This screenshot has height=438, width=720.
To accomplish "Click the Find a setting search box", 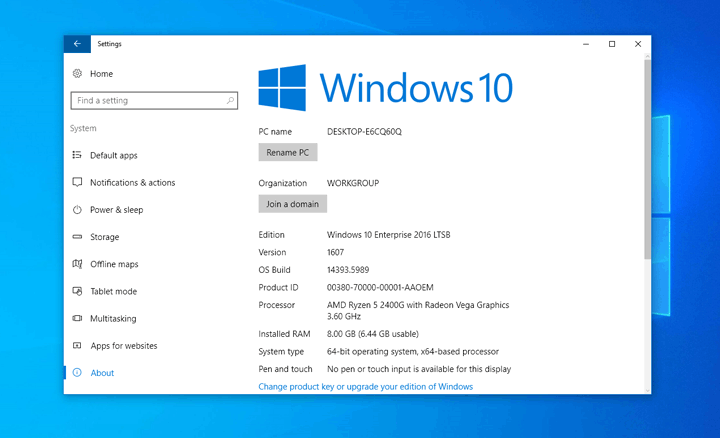I will tap(154, 101).
